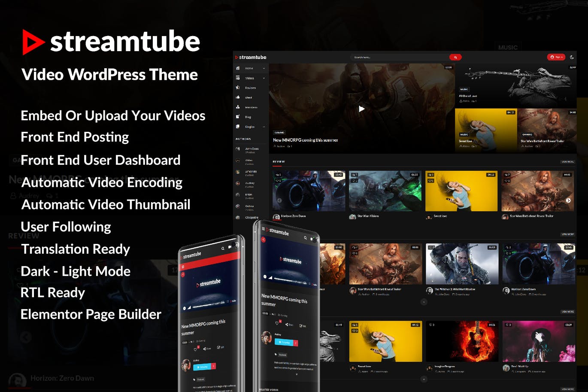
Task: Click the red search magnifier icon
Action: [x=455, y=57]
